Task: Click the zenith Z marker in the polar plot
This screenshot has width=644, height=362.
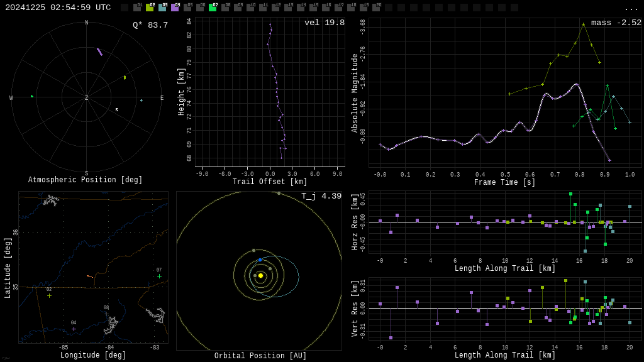Action: tap(87, 98)
